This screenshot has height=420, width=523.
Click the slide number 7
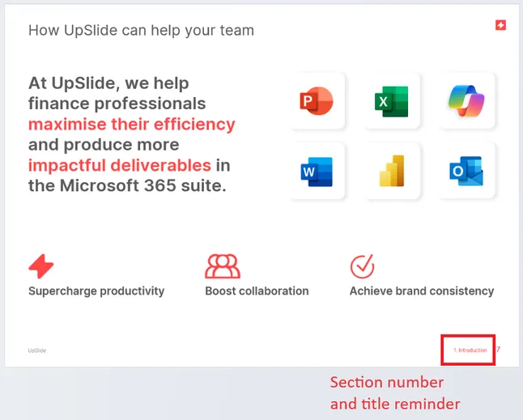(499, 349)
